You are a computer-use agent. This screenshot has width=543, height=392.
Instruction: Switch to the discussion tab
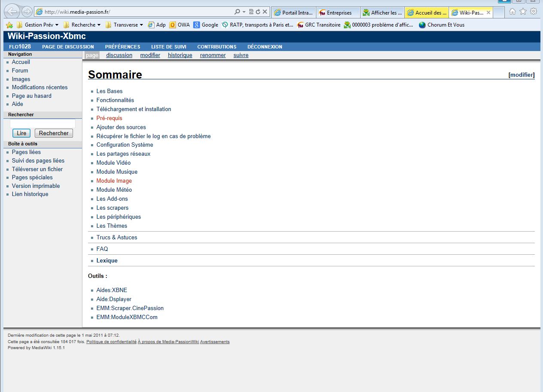pyautogui.click(x=119, y=55)
